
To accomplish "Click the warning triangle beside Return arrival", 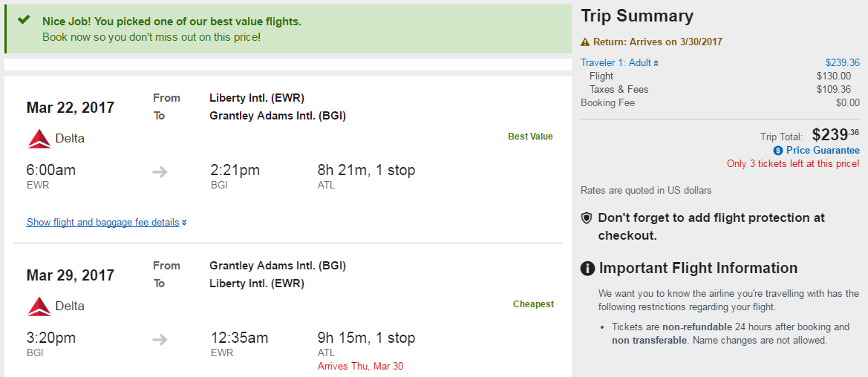I will (x=585, y=42).
